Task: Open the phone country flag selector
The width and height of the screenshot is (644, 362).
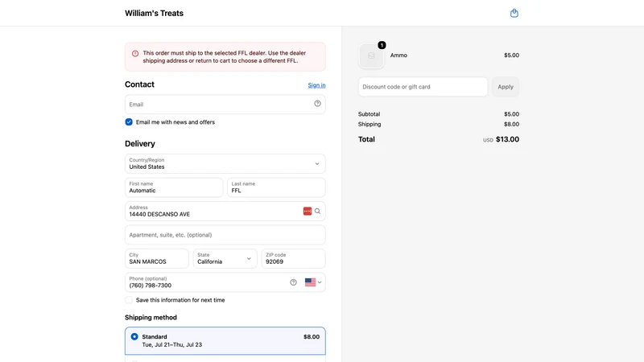Action: click(x=313, y=282)
